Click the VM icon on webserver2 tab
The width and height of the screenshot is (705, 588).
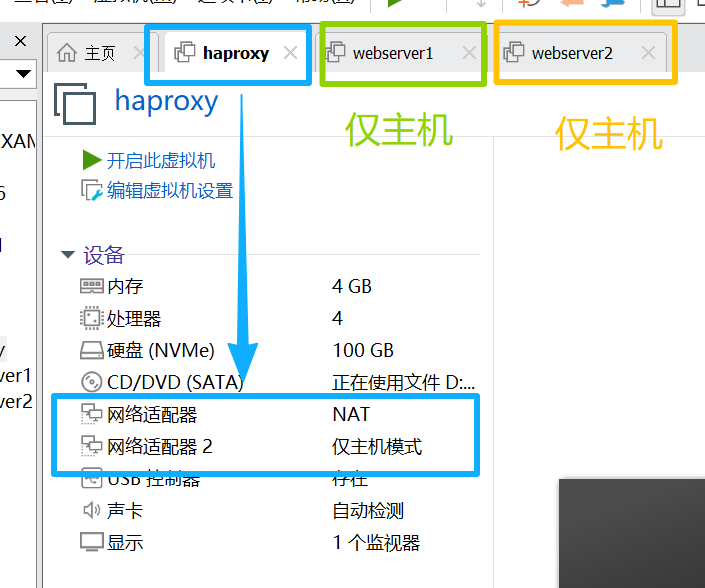click(x=514, y=52)
